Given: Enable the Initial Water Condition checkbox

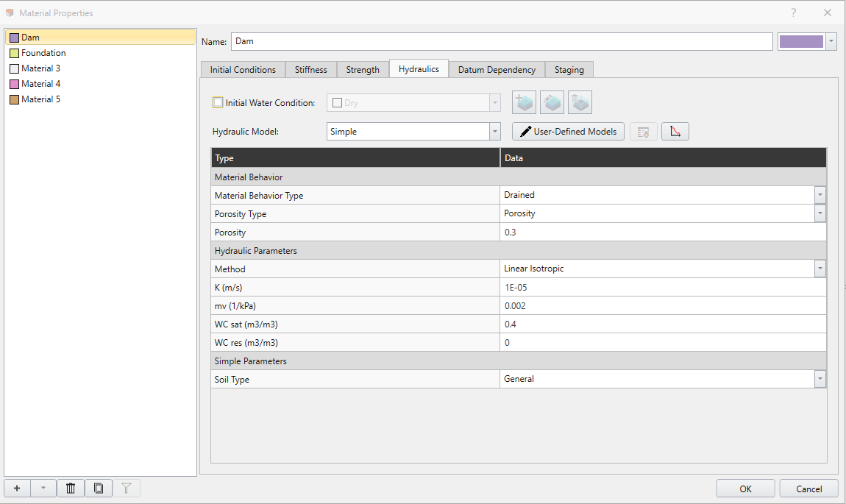Looking at the screenshot, I should 218,102.
